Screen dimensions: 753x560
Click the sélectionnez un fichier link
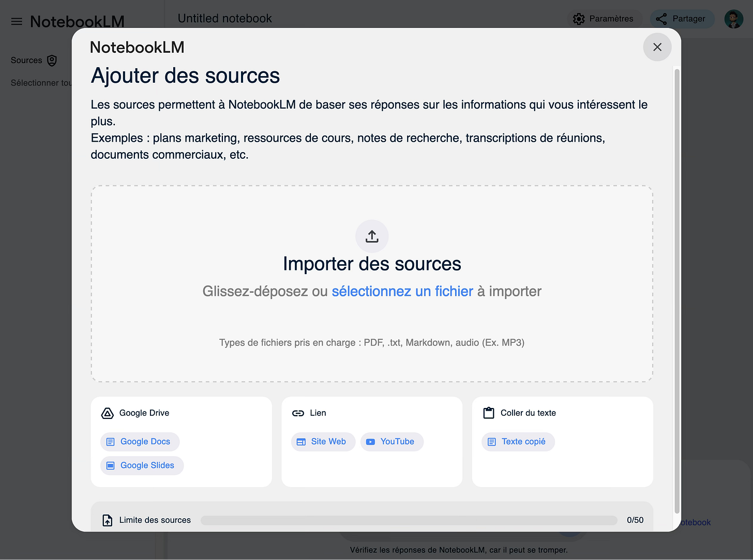402,292
